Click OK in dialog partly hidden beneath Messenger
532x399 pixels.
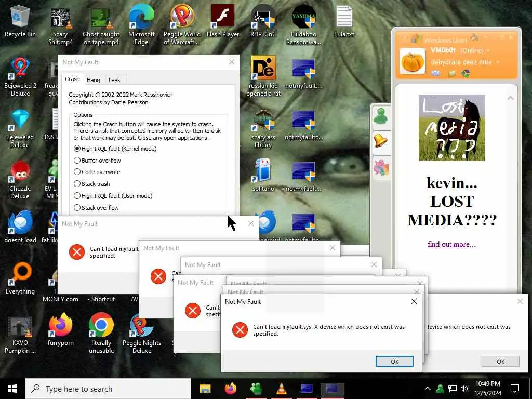point(500,362)
